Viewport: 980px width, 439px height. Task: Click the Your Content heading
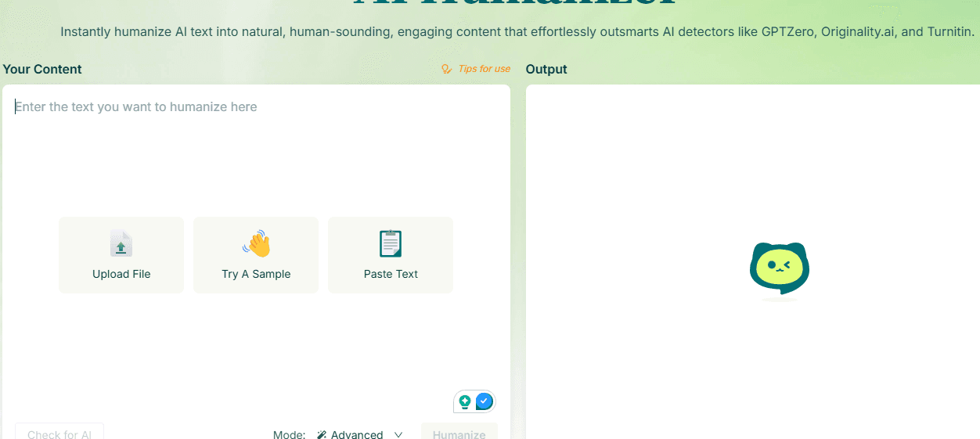[42, 69]
